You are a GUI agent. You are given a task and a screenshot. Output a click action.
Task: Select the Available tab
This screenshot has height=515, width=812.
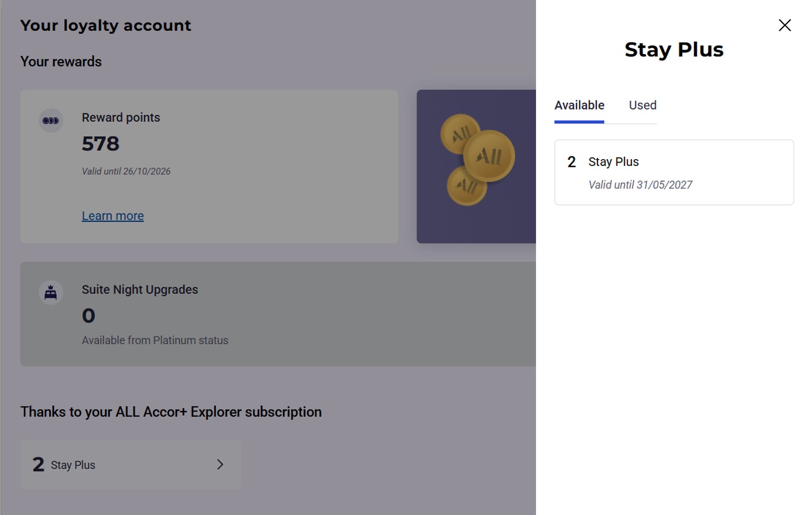tap(579, 105)
